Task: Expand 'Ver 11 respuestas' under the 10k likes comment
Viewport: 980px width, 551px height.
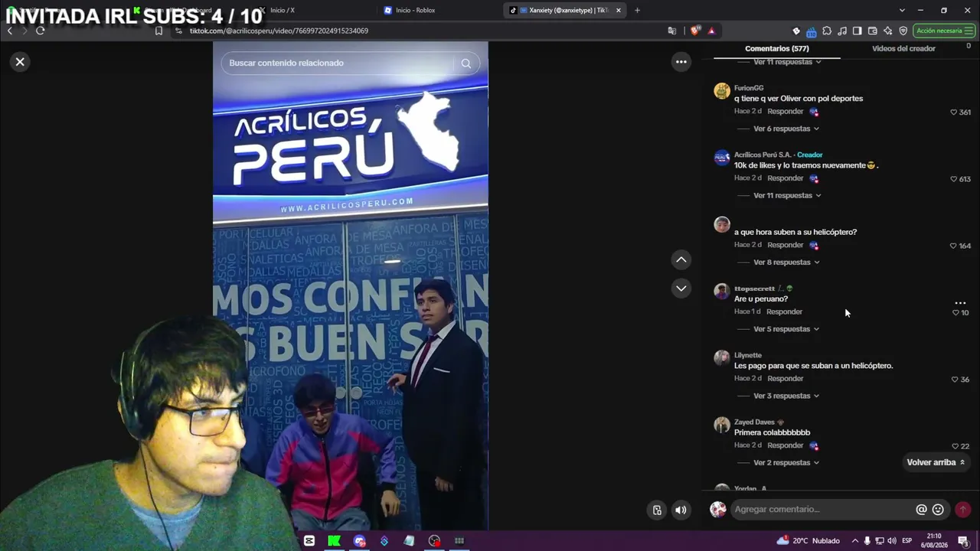Action: (788, 196)
